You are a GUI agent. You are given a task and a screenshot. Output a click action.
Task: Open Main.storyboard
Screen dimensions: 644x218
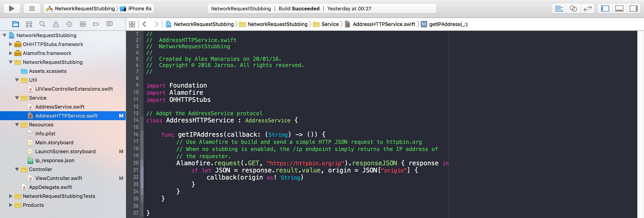click(54, 142)
